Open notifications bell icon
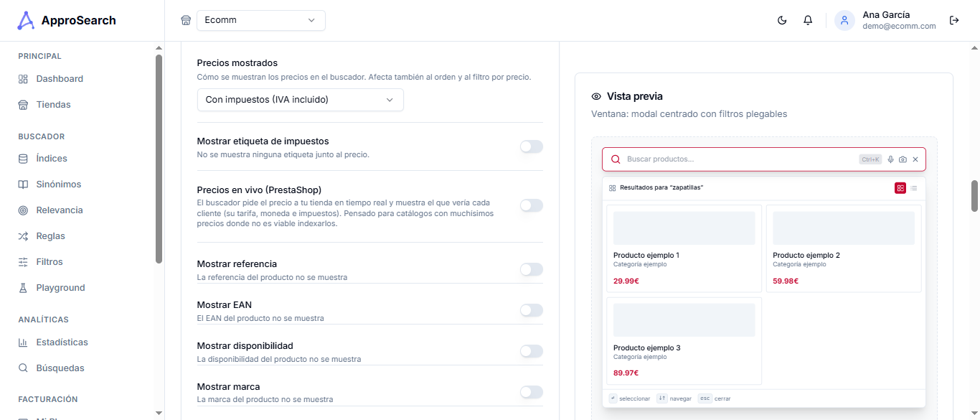Viewport: 980px width, 420px height. click(808, 20)
